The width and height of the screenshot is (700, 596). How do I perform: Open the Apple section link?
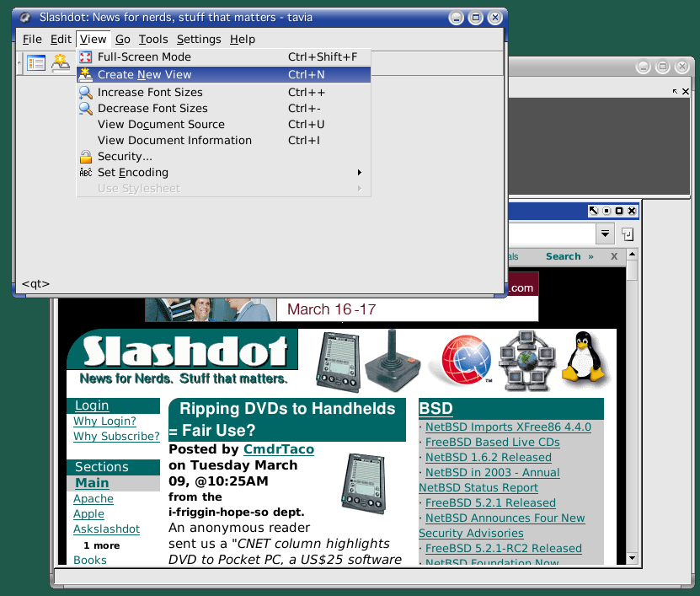tap(88, 513)
